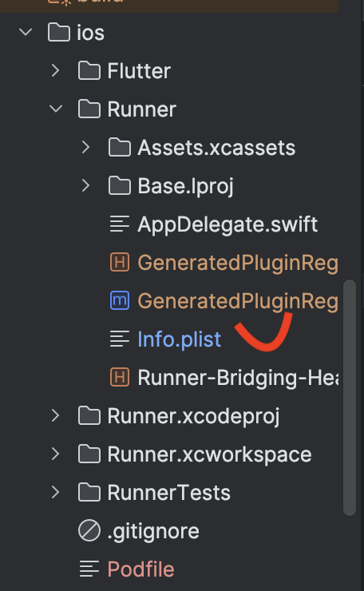Click the blue m implementation file icon
Viewport: 364px width, 591px height.
[x=120, y=300]
